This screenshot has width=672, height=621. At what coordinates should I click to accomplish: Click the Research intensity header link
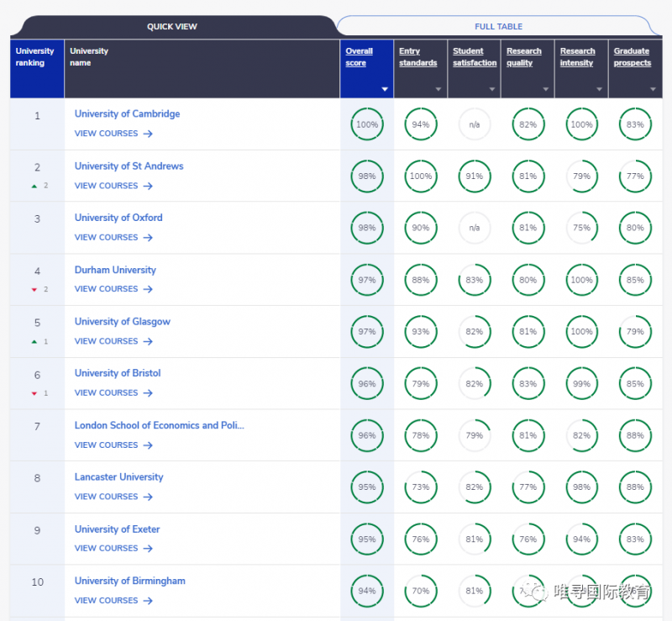577,56
